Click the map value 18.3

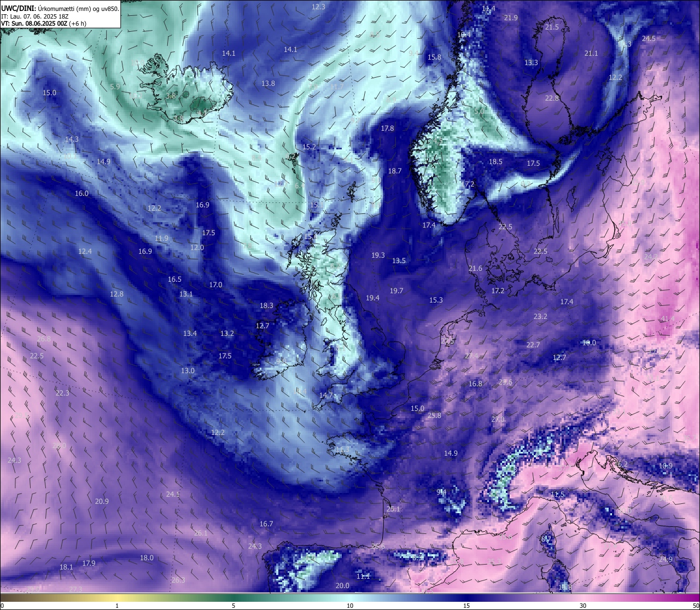point(266,305)
